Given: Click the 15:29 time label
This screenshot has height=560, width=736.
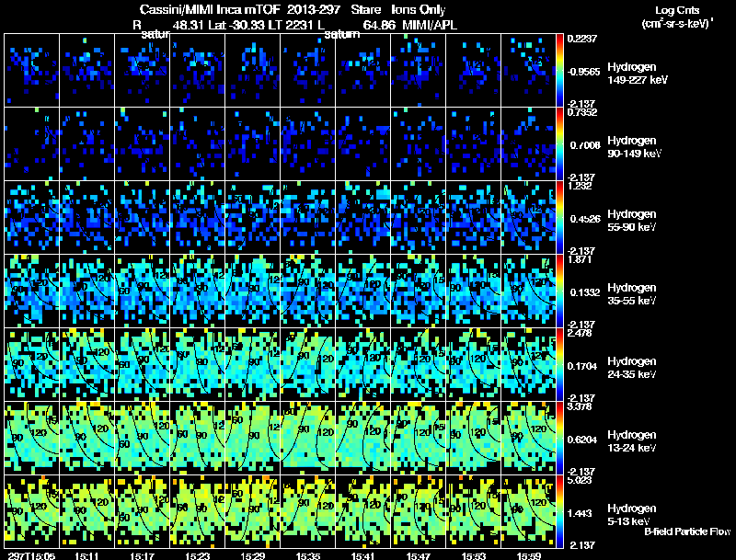Looking at the screenshot, I should (x=252, y=555).
